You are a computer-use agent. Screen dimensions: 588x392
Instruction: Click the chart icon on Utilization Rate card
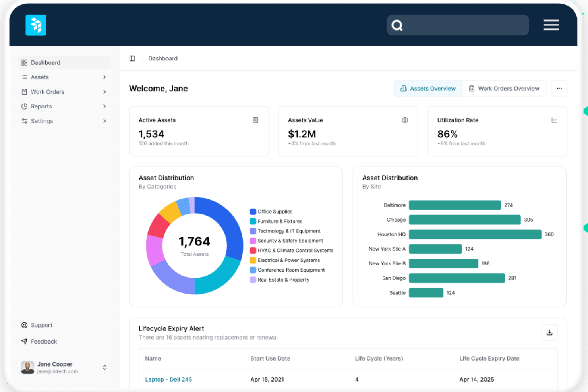[x=554, y=120]
